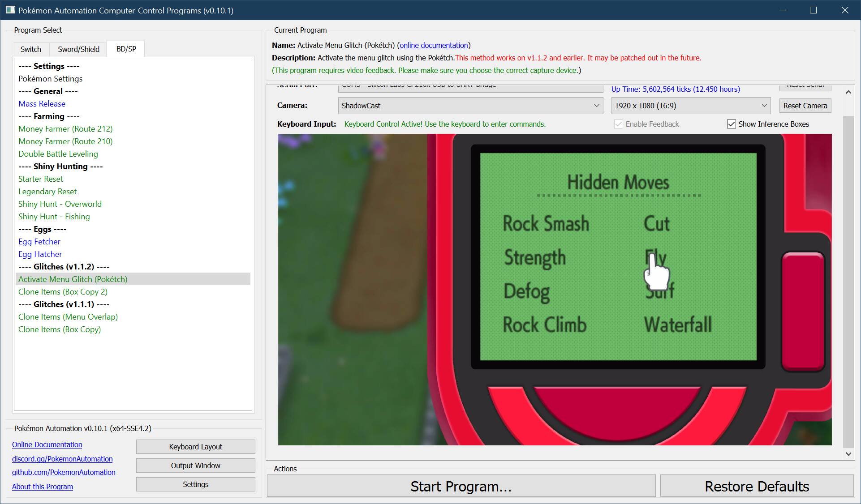Image resolution: width=861 pixels, height=504 pixels.
Task: Click the Enable Feedback checkbox
Action: point(618,124)
